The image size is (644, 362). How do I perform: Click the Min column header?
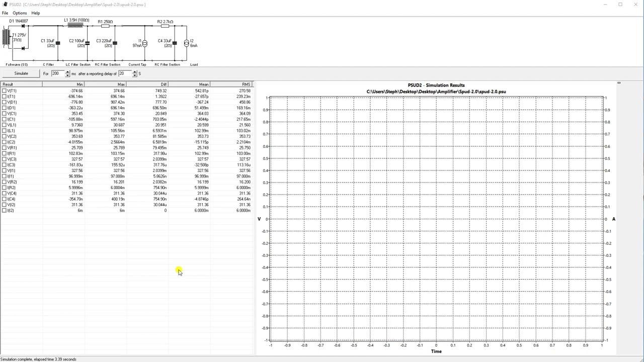[63, 84]
